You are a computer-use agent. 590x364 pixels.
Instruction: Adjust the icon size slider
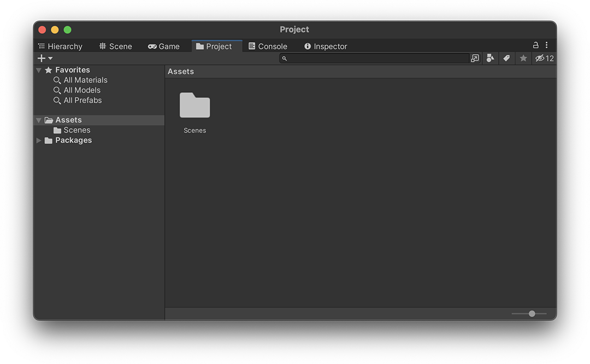(x=532, y=314)
